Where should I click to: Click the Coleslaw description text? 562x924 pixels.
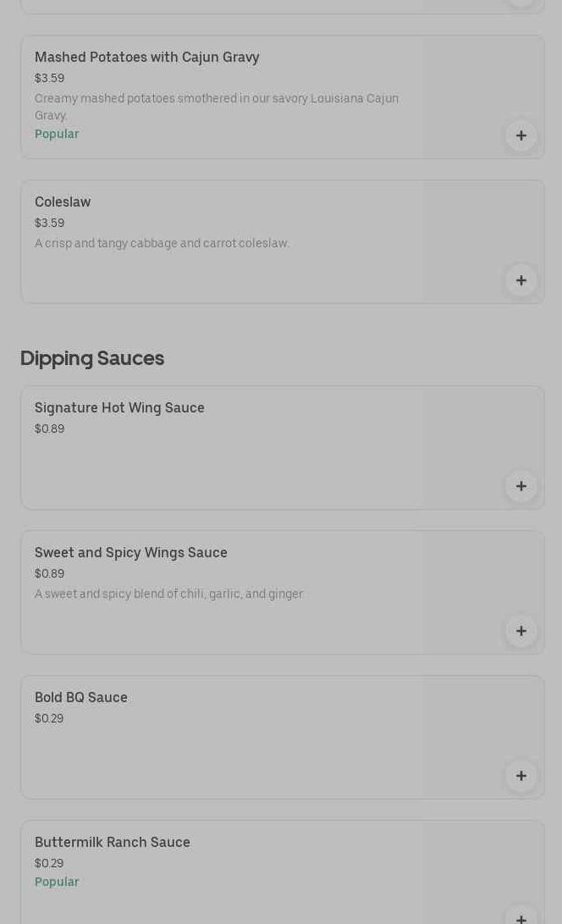click(x=162, y=243)
